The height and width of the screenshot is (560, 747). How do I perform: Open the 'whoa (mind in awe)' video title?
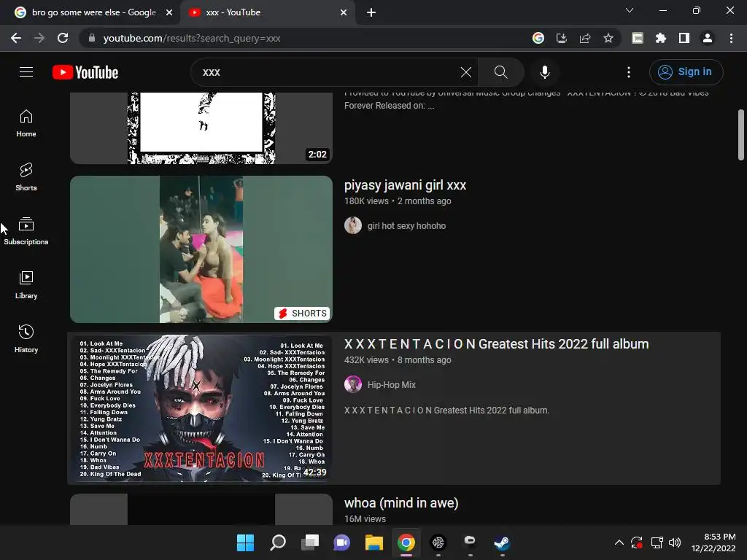pos(401,503)
